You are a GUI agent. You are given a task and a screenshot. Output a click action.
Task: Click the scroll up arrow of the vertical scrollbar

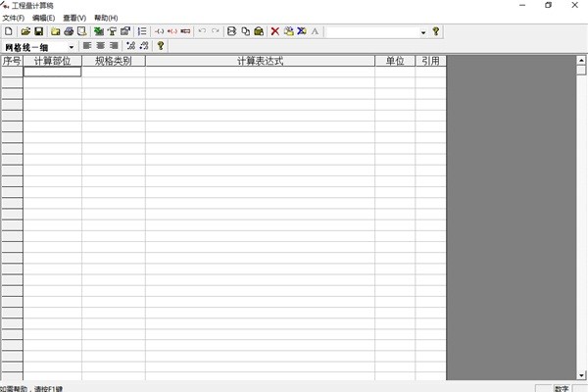(581, 61)
